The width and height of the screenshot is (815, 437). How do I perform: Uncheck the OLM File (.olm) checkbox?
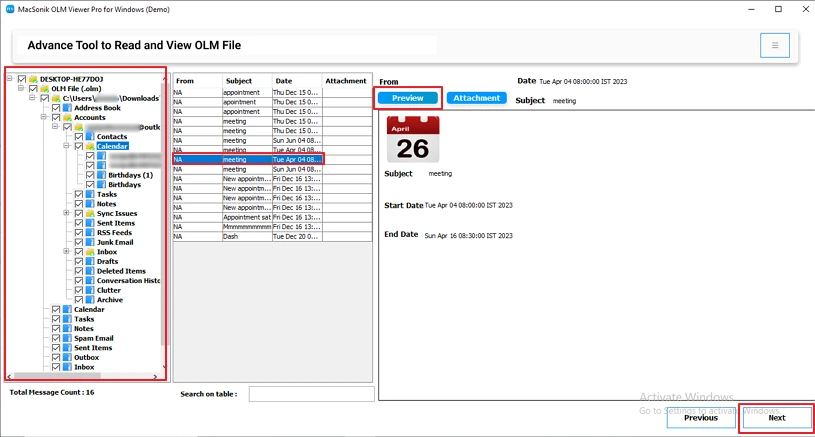(33, 89)
